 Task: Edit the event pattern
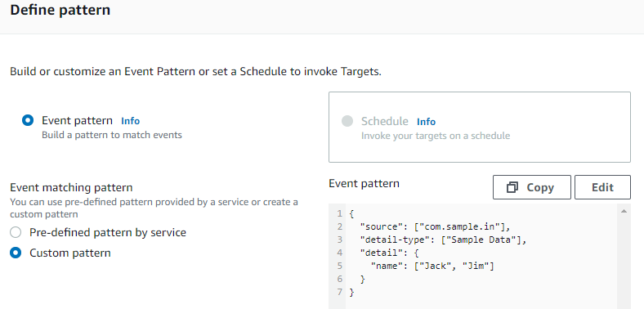point(602,187)
